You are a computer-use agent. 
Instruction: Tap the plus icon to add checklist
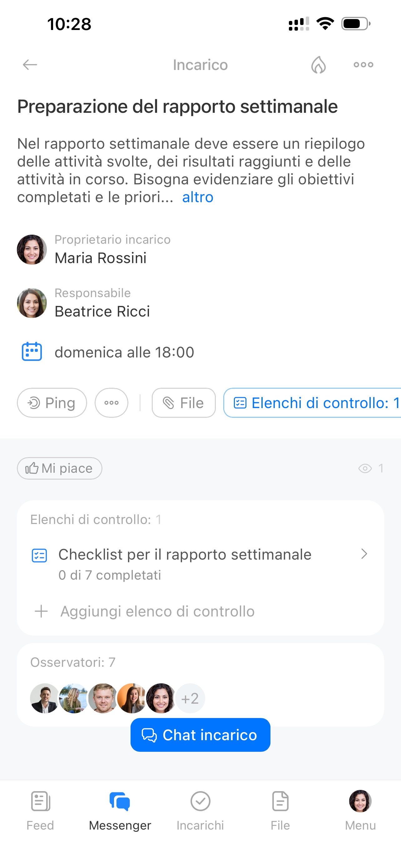coord(41,611)
